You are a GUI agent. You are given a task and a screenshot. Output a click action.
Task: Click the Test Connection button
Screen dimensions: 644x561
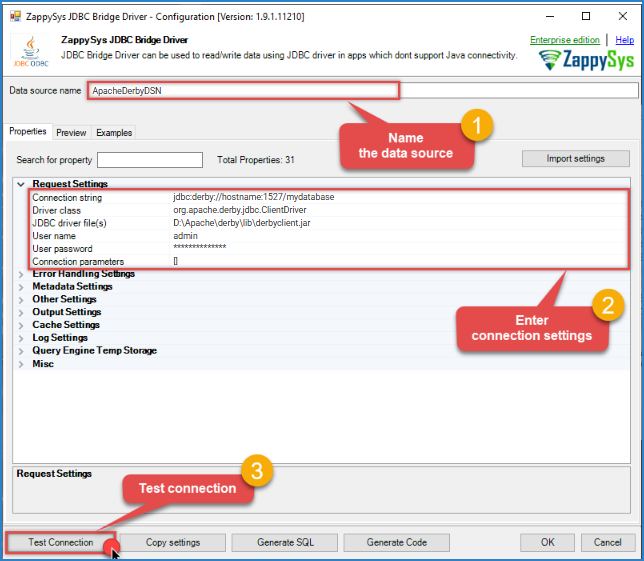tap(61, 542)
